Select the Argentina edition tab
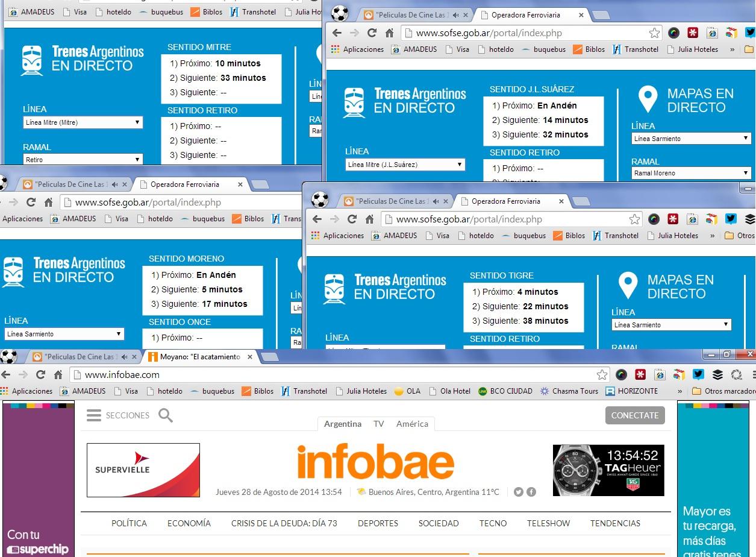The image size is (756, 557). [343, 424]
